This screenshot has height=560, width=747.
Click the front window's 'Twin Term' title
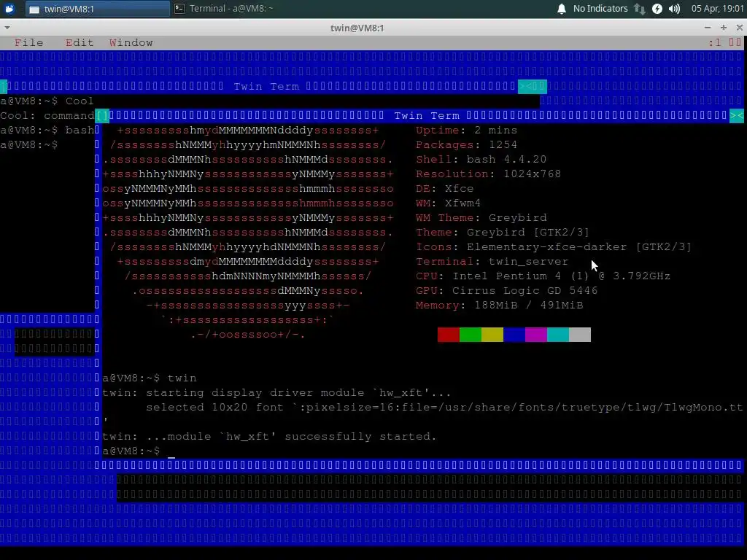coord(427,116)
